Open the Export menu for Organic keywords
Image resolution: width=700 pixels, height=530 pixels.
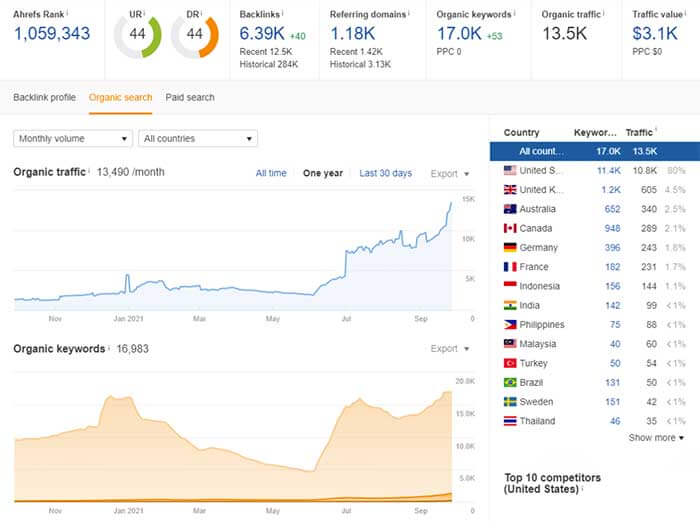(x=450, y=349)
